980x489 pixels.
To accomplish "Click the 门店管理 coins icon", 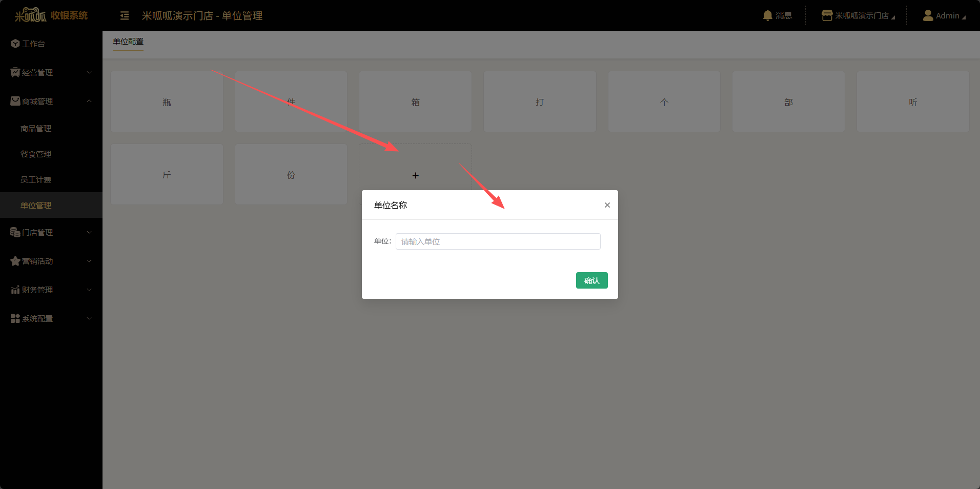I will point(15,233).
